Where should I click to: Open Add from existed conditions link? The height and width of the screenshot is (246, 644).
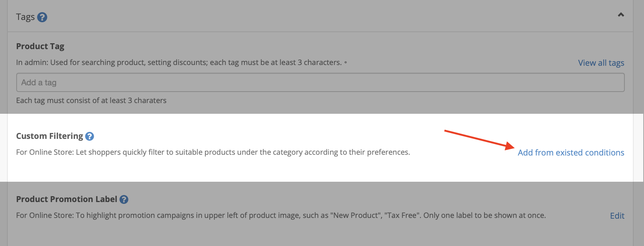(x=571, y=153)
